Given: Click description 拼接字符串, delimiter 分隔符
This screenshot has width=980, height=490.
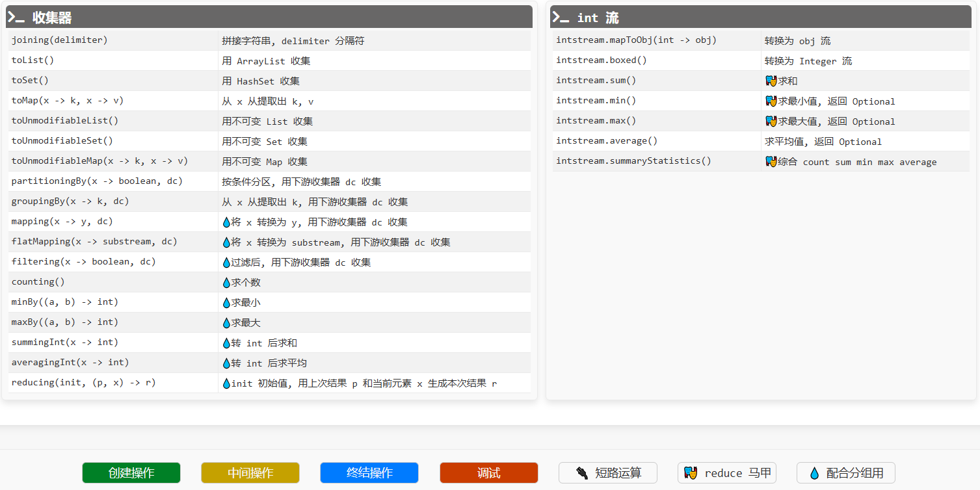Looking at the screenshot, I should point(293,41).
